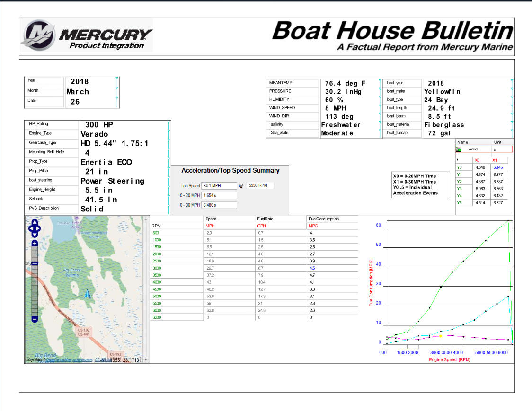Select the accel row name cell

[x=474, y=149]
